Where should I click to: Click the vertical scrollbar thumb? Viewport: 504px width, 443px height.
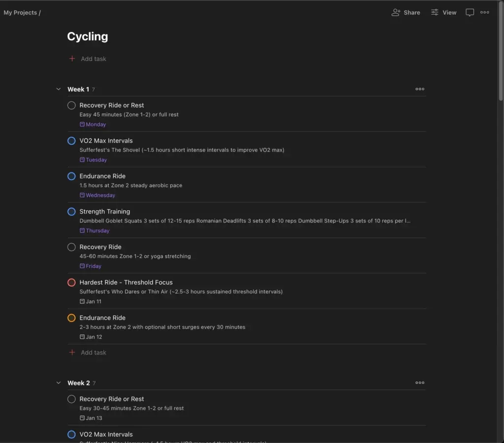[501, 51]
